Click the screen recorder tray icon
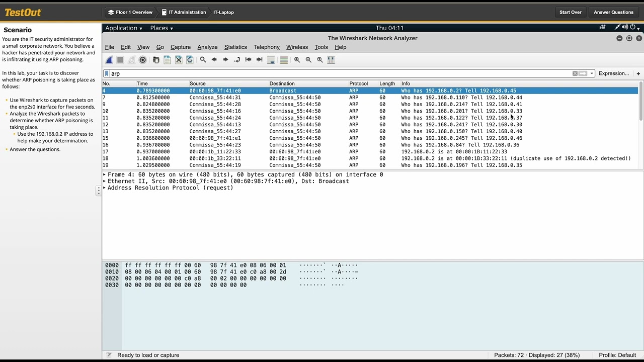Viewport: 644px width, 362px height. (x=602, y=27)
